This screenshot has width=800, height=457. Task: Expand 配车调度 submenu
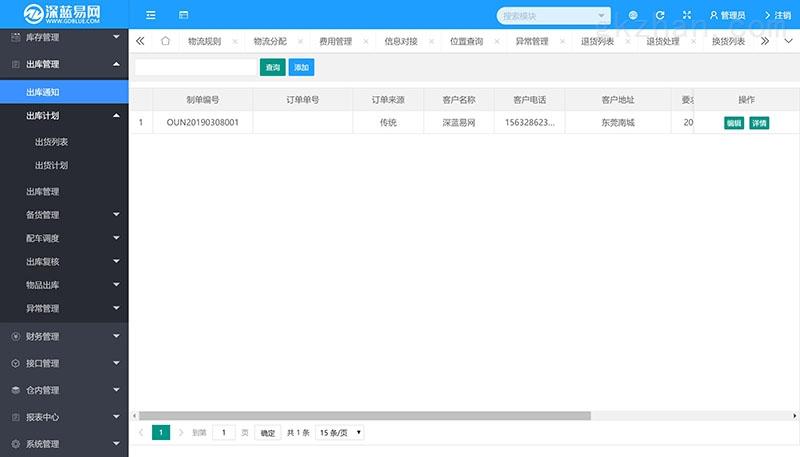(64, 238)
